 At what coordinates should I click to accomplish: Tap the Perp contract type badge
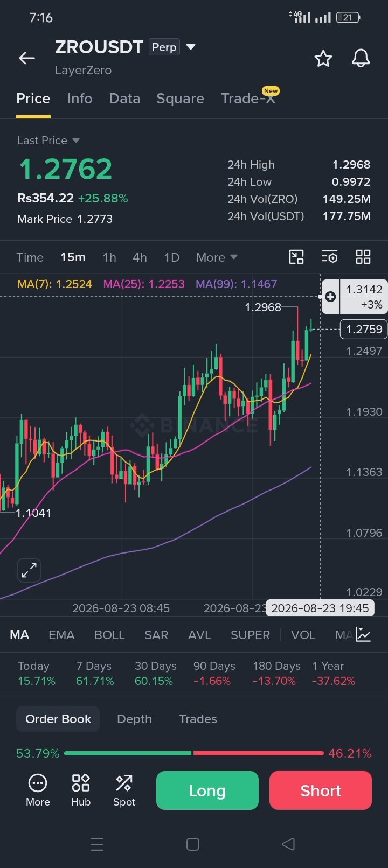164,47
